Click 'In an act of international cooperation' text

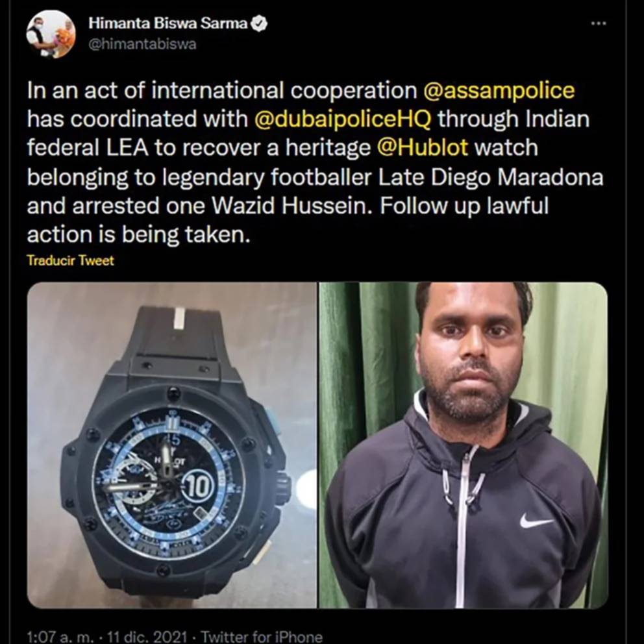click(x=222, y=90)
